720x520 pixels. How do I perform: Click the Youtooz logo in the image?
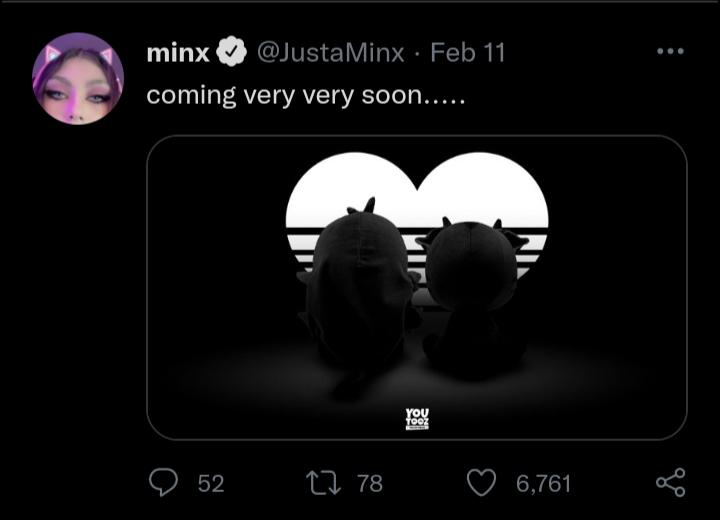[417, 418]
